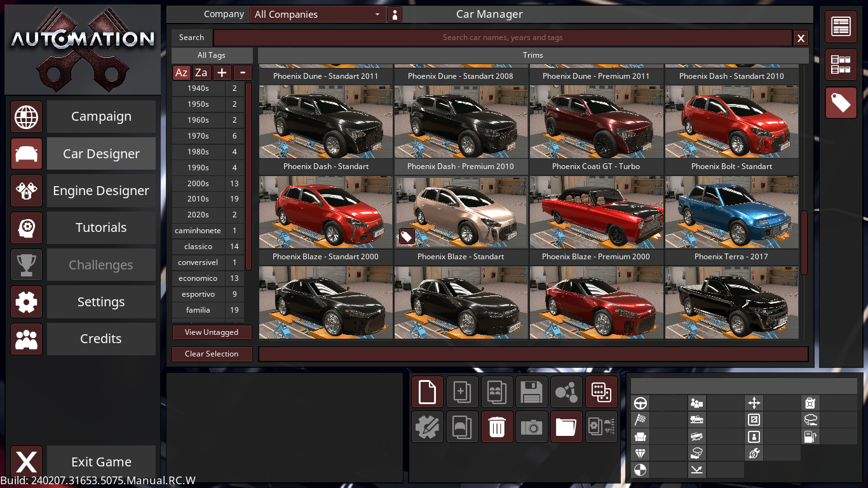Viewport: 868px width, 488px height.
Task: Open the Settings menu item
Action: click(x=101, y=302)
